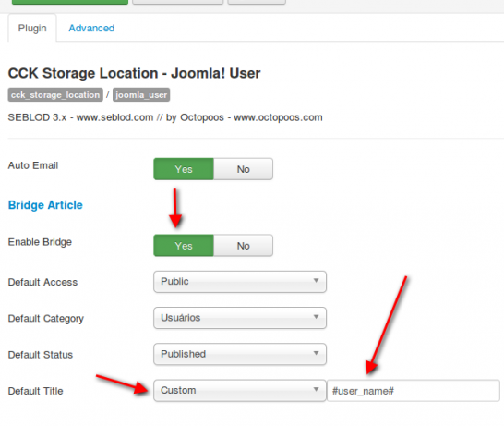This screenshot has height=426, width=504.
Task: Select the Plugin tab
Action: (32, 28)
